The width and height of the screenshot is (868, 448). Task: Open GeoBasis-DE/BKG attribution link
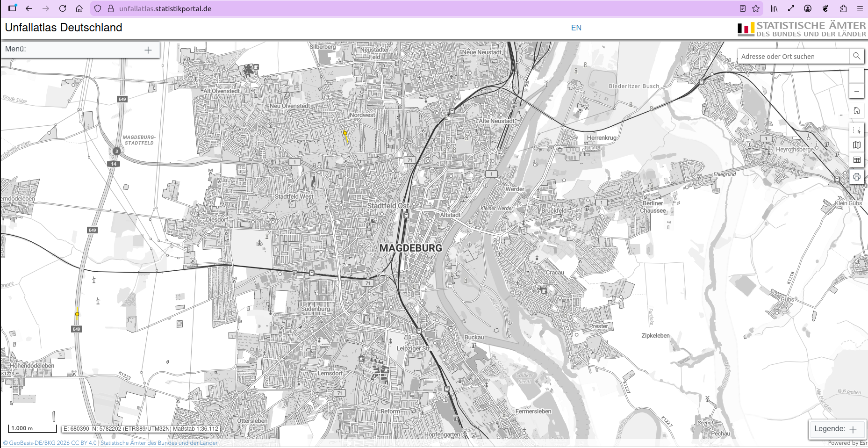click(x=50, y=443)
